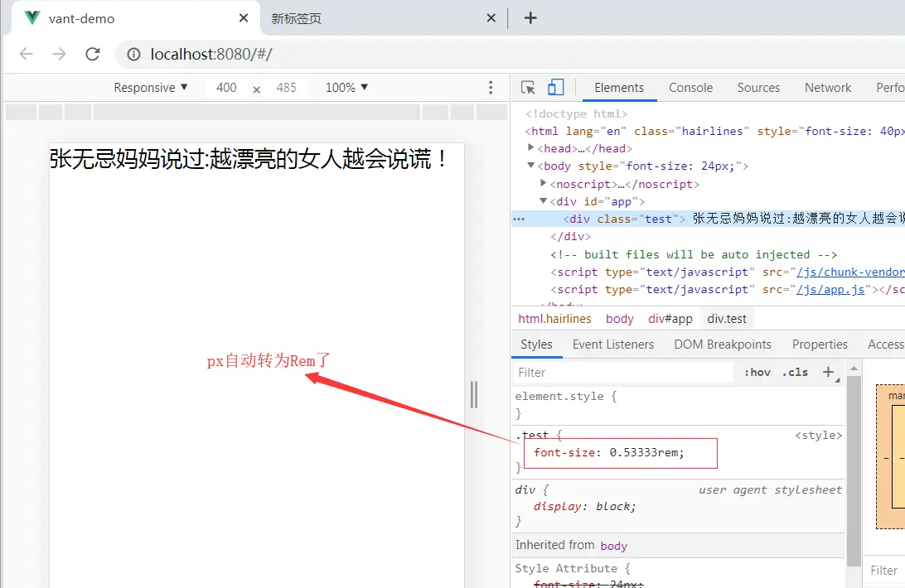Image resolution: width=905 pixels, height=588 pixels.
Task: Click the Styles pane scrollbar up arrow
Action: pyautogui.click(x=854, y=369)
